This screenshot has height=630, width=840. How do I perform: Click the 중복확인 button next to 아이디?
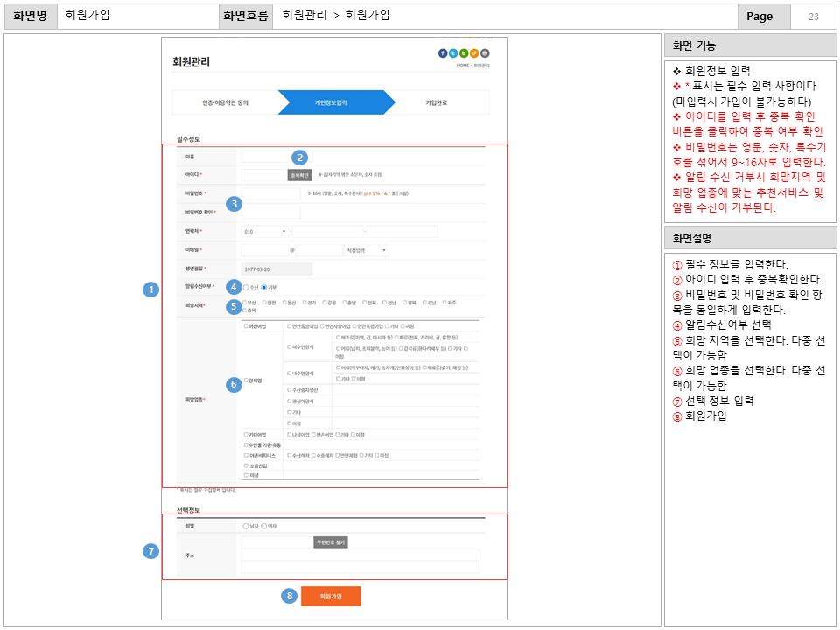pos(300,174)
